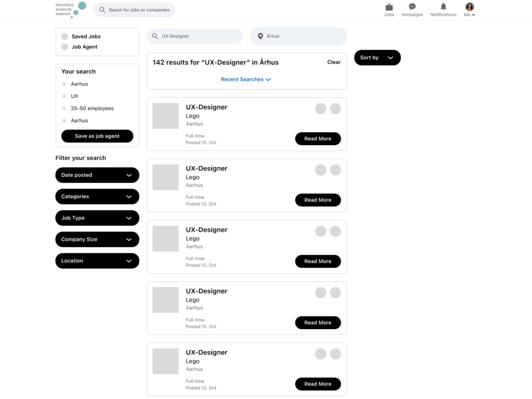Click right circle icon on fourth job card

point(335,292)
